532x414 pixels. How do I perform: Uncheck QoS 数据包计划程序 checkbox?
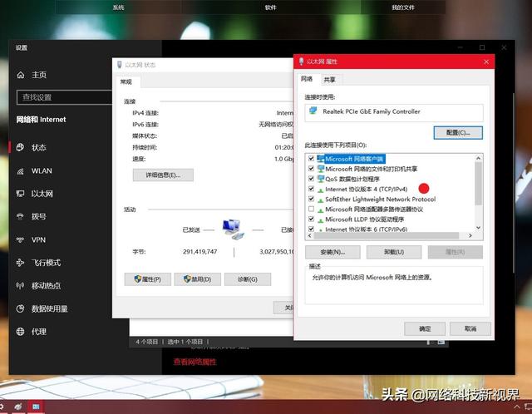pos(311,179)
